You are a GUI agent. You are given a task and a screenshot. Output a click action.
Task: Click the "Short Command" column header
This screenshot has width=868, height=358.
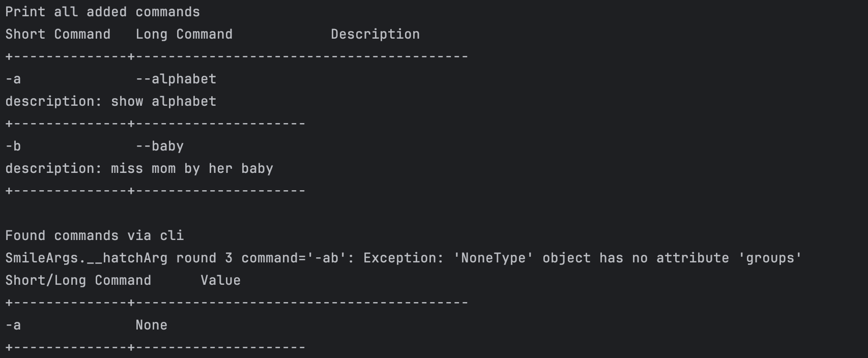pos(57,34)
